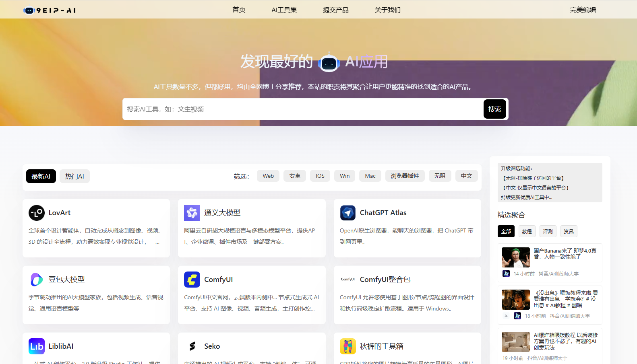Open the LovArt tool icon
The image size is (637, 364).
tap(37, 213)
